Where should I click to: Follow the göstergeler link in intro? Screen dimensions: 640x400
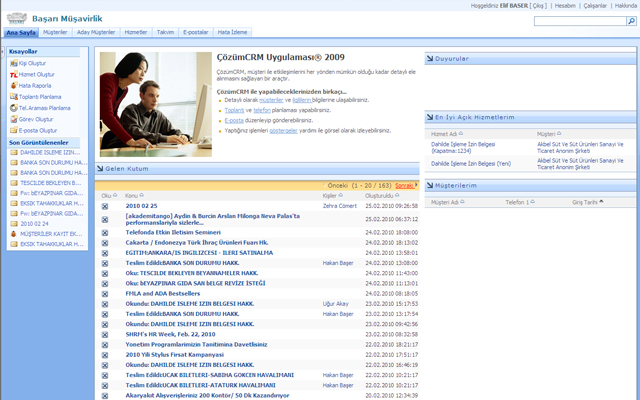click(x=283, y=131)
